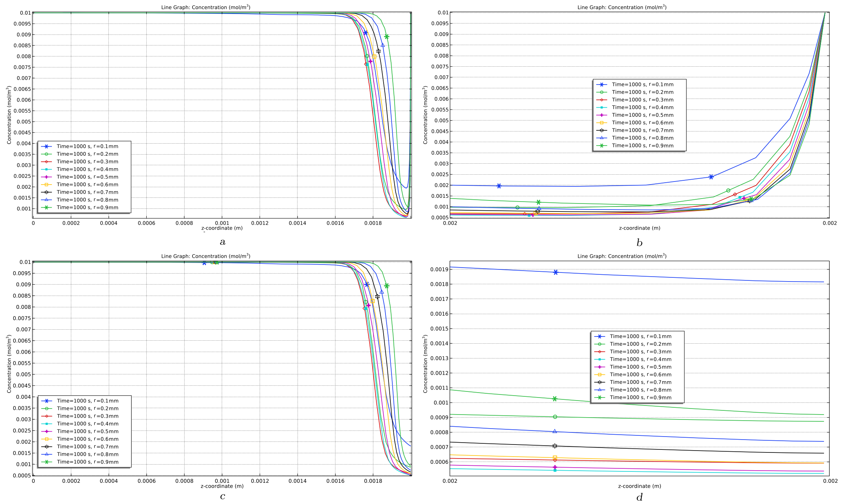
Task: Select r=0.3mm legend entry in plot a
Action: pos(87,161)
